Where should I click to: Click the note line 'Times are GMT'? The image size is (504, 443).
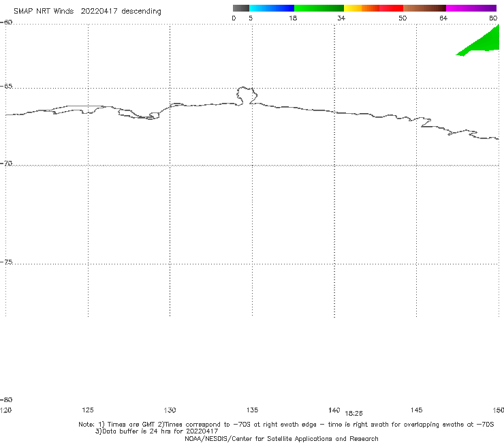[131, 425]
